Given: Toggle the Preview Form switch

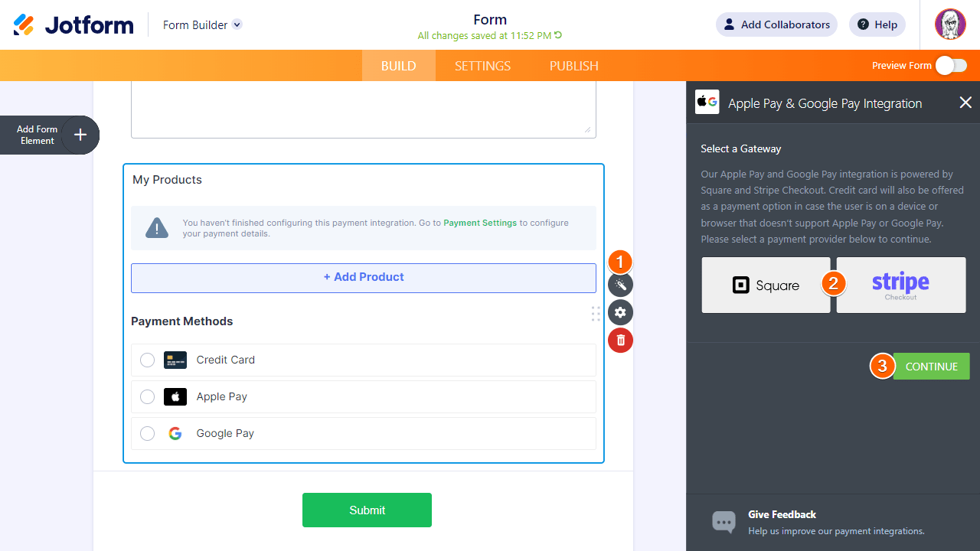Looking at the screenshot, I should click(951, 65).
